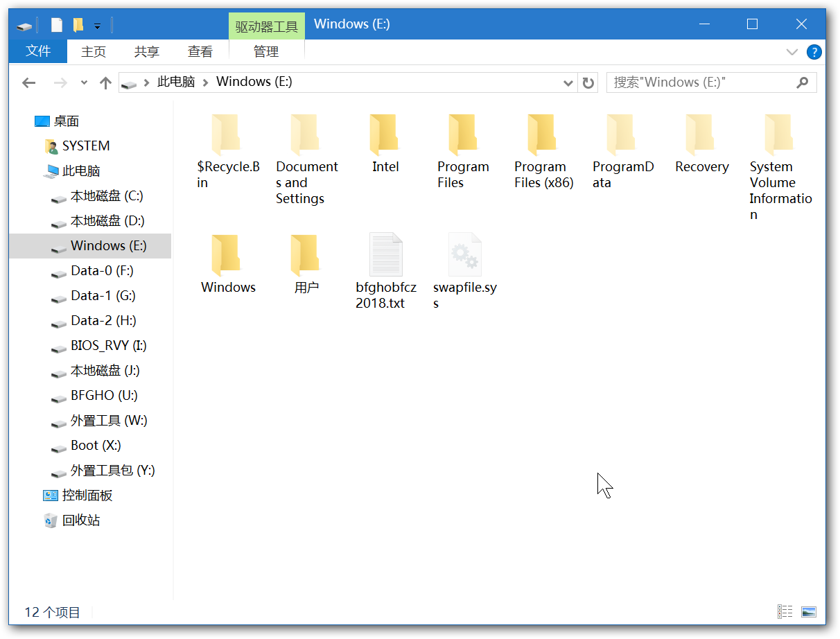Expand the address bar history dropdown
840x639 pixels.
[568, 83]
